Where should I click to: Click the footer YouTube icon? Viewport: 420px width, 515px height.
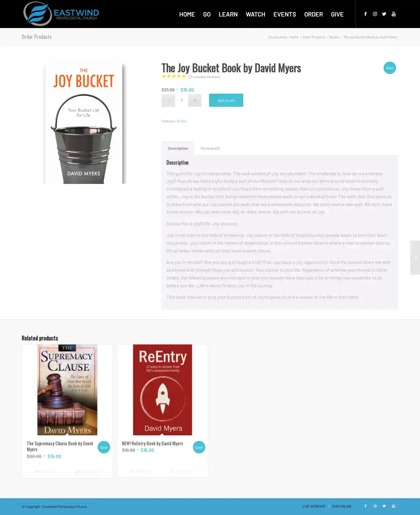[394, 506]
